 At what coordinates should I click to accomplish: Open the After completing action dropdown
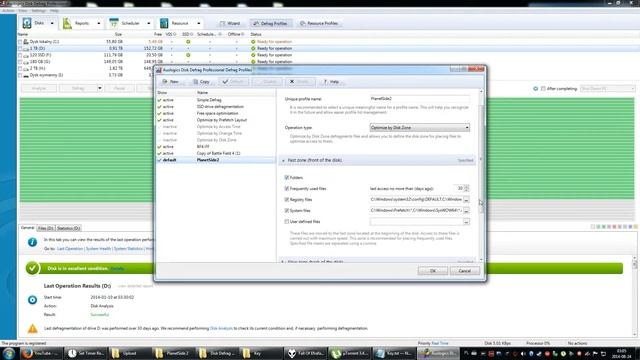click(608, 89)
